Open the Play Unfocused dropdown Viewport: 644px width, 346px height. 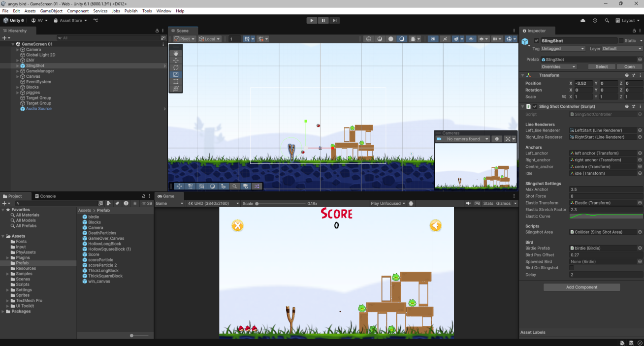(388, 203)
